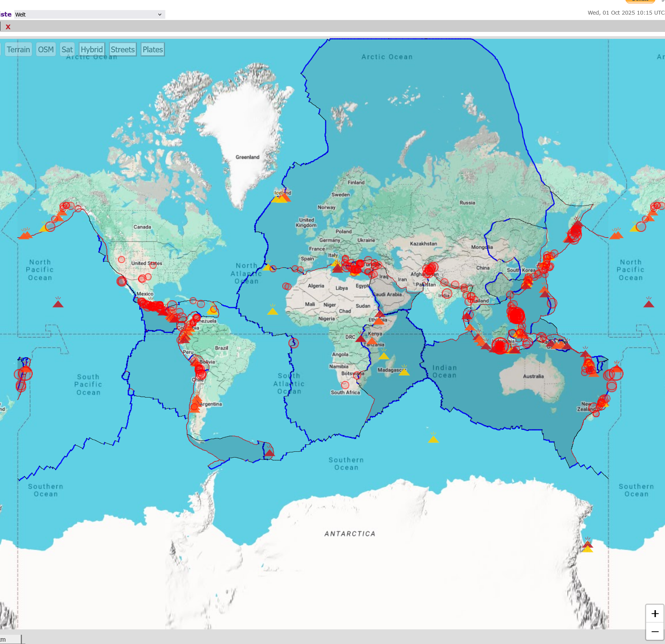
Task: Toggle the Streets map layer
Action: [123, 50]
